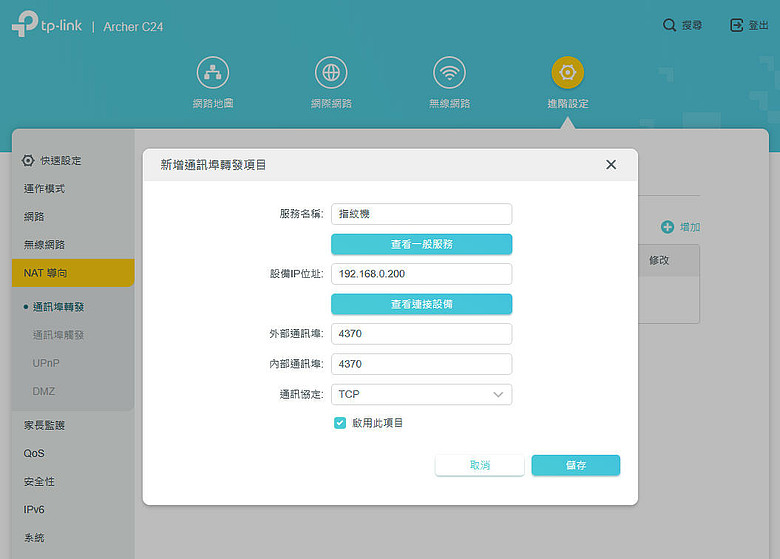Click the 快速設定 gear icon
The height and width of the screenshot is (559, 780).
(x=28, y=161)
